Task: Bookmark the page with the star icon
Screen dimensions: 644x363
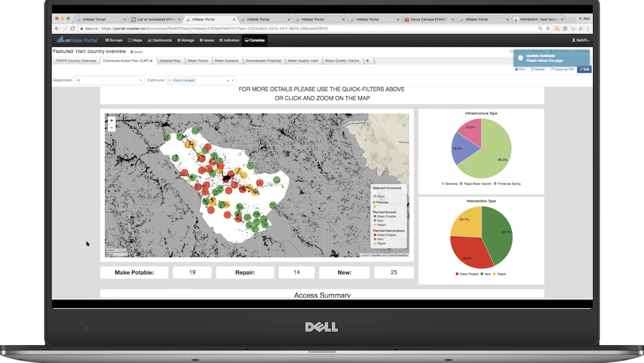Action: point(548,28)
